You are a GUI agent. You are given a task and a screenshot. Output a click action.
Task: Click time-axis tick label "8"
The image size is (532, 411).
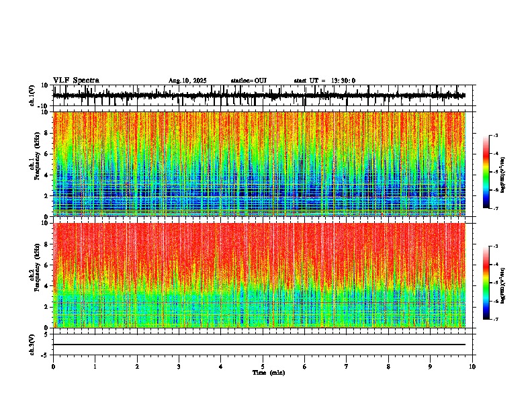tap(388, 367)
